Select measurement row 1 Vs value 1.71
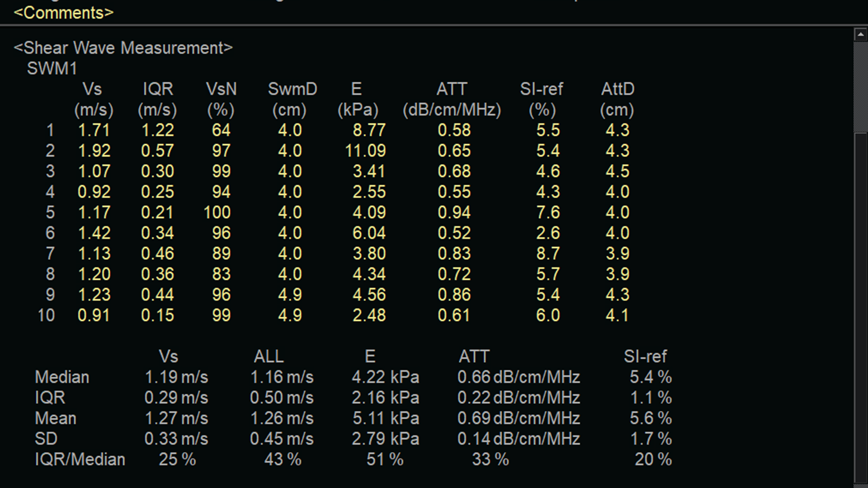The height and width of the screenshot is (488, 868). coord(94,131)
